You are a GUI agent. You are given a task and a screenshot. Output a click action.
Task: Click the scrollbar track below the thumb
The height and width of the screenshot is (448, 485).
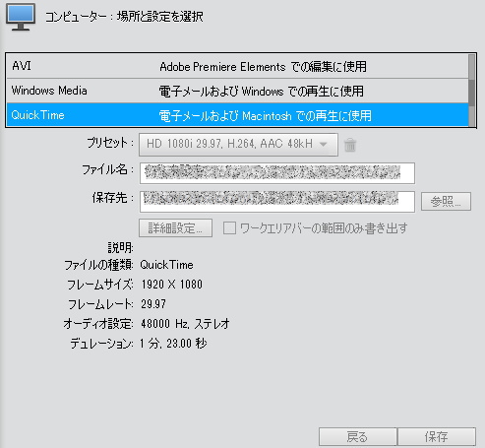(x=472, y=116)
